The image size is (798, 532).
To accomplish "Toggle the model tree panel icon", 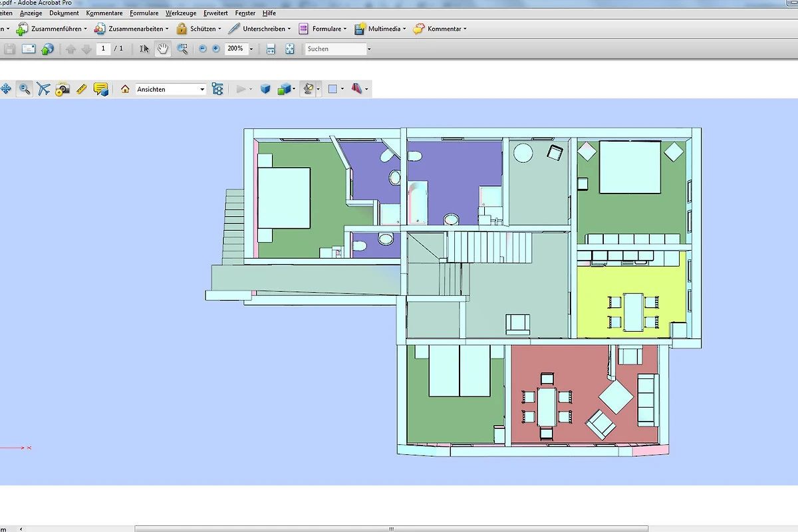I will coord(217,89).
